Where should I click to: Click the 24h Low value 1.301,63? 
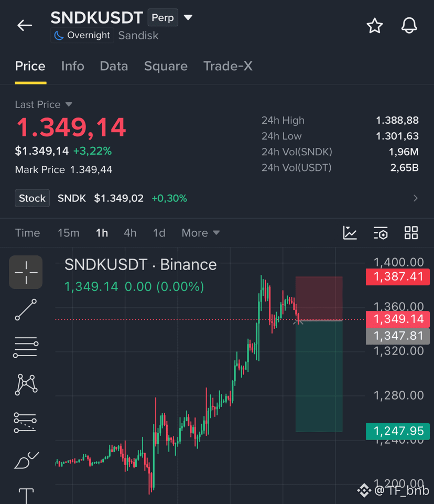[x=397, y=136]
